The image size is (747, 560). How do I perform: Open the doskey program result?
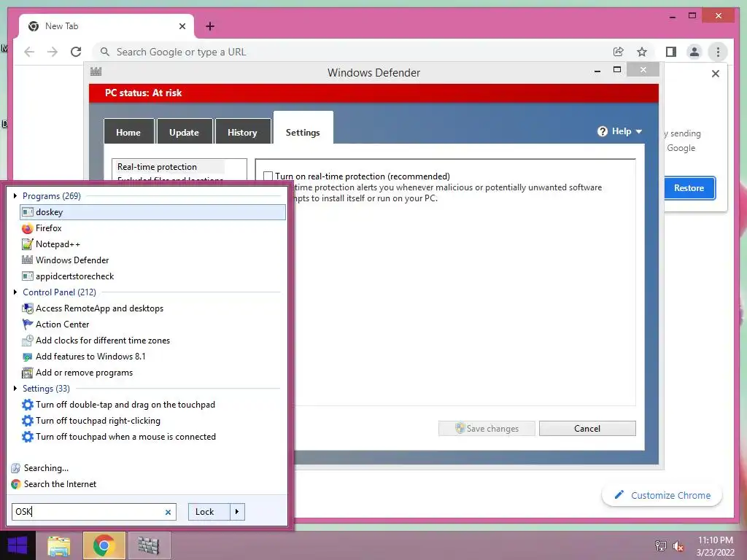click(x=152, y=212)
